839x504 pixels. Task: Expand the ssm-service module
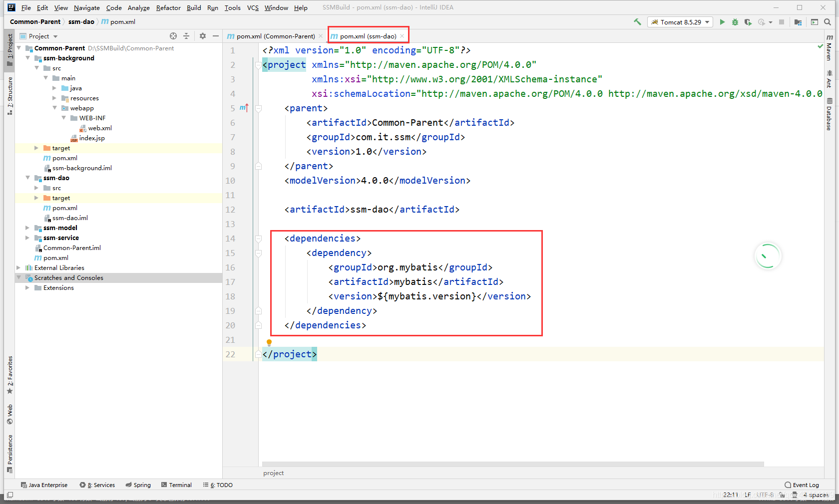coord(27,238)
